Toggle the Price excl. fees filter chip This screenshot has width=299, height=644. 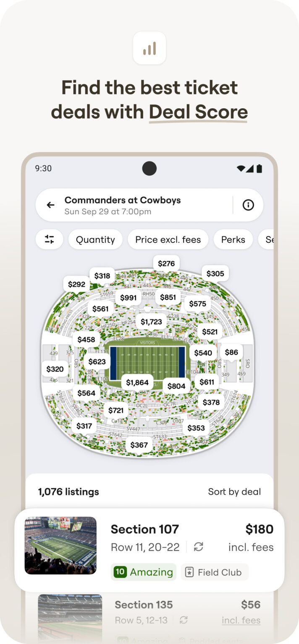click(168, 239)
